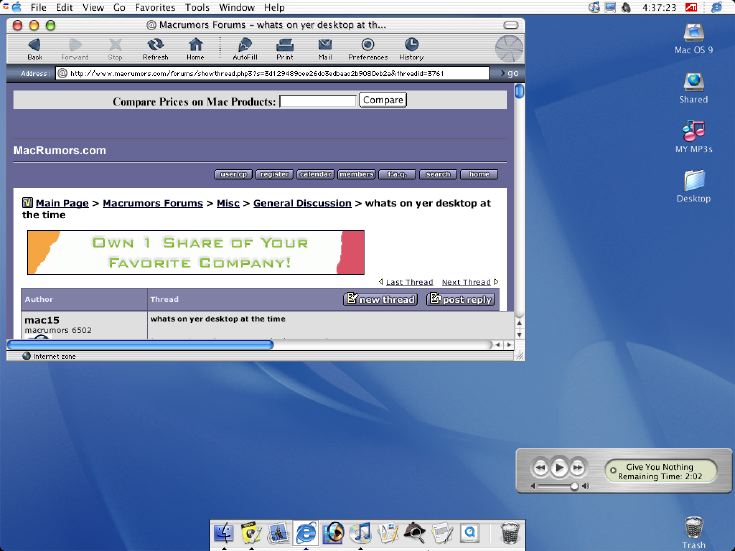The height and width of the screenshot is (551, 735).
Task: Open the View menu
Action: (93, 8)
